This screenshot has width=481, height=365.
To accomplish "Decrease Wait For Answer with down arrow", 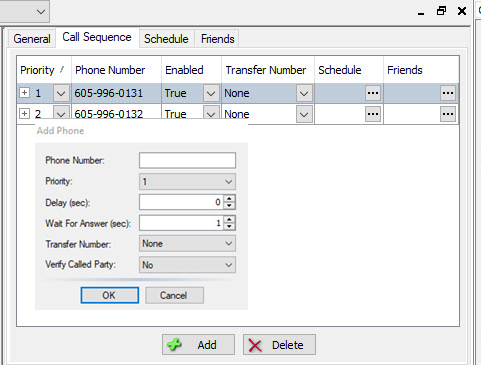I will pyautogui.click(x=229, y=226).
